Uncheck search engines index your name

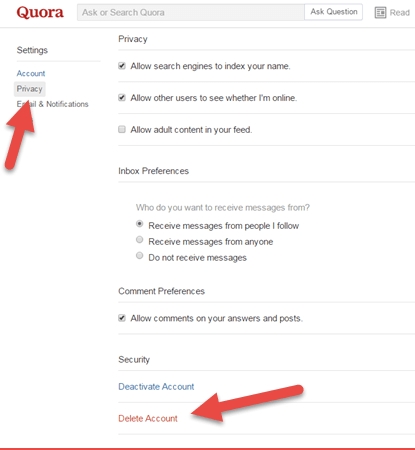122,66
